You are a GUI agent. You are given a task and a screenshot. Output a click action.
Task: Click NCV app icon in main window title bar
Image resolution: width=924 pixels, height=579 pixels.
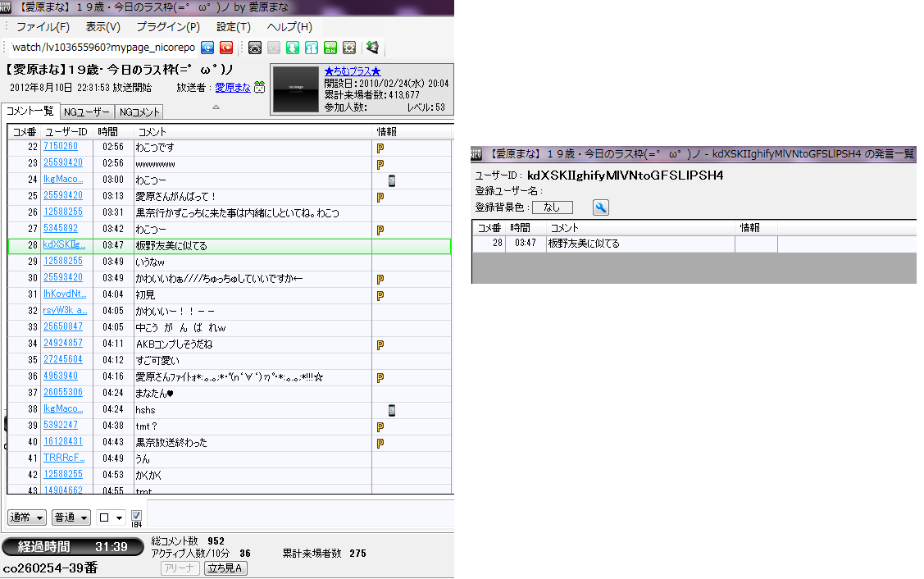[5, 7]
